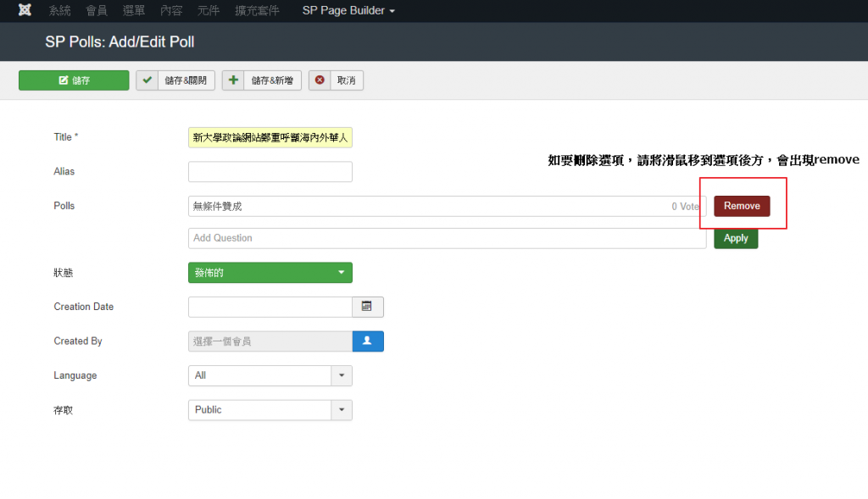Open the calendar picker for Creation Date
The image size is (868, 499).
tap(367, 307)
